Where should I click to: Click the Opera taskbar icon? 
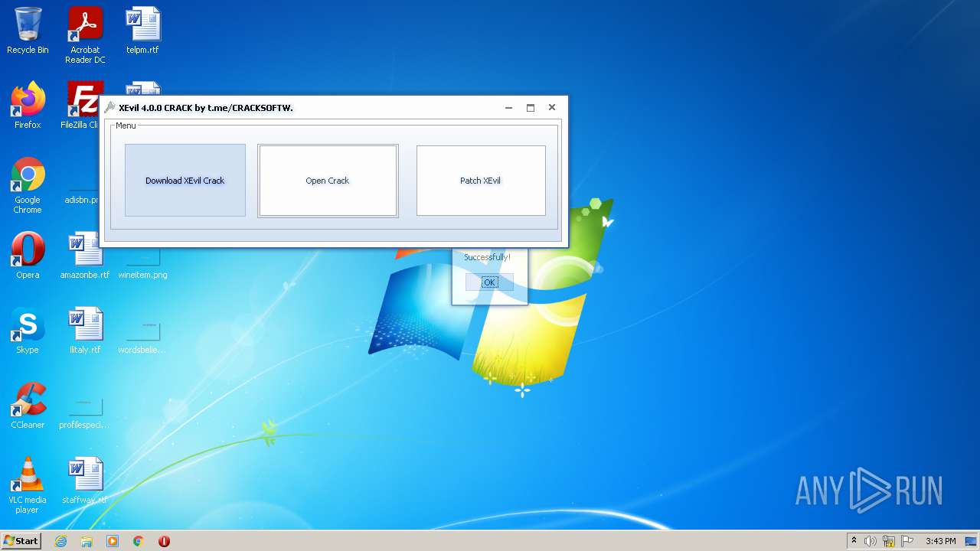tap(164, 541)
